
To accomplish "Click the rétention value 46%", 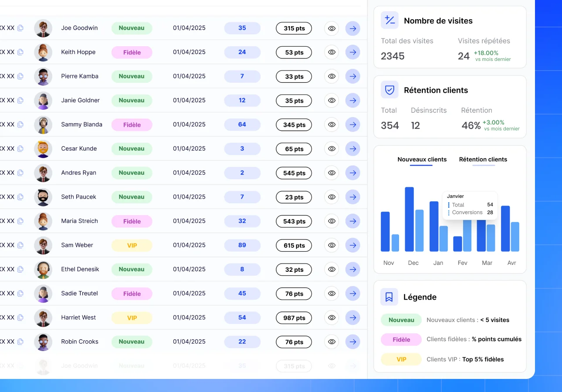I will tap(471, 126).
